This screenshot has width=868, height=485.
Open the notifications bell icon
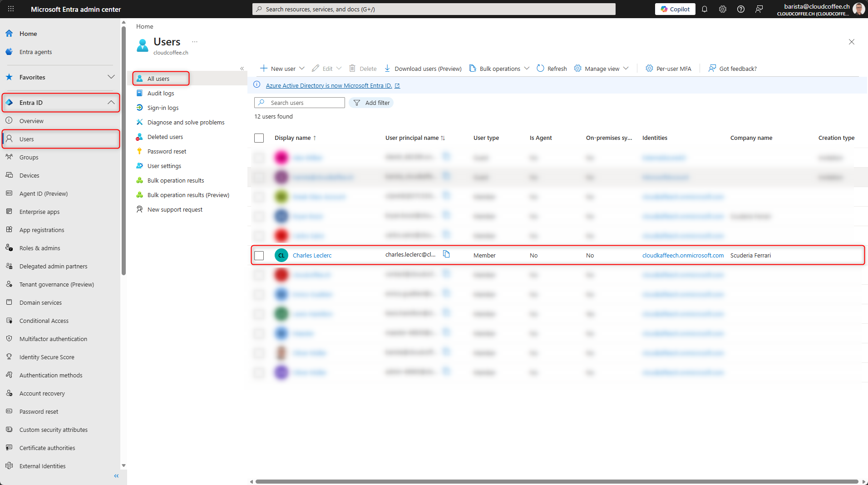click(704, 9)
